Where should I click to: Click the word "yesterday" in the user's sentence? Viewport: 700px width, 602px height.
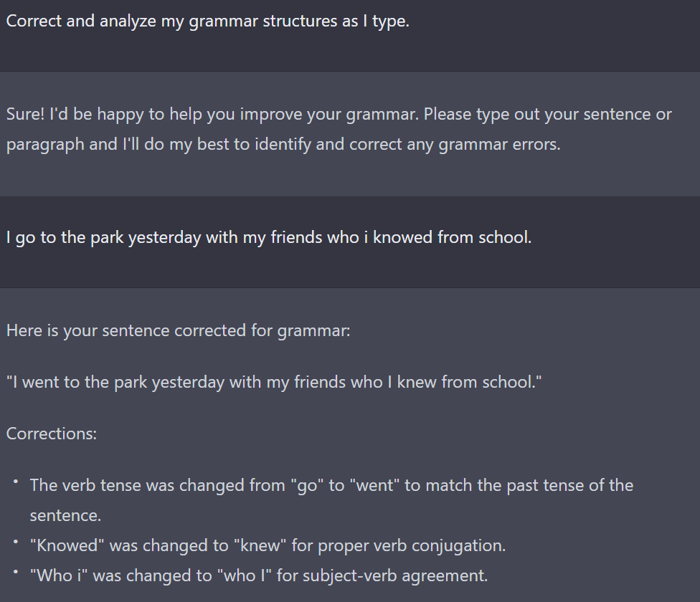(165, 238)
